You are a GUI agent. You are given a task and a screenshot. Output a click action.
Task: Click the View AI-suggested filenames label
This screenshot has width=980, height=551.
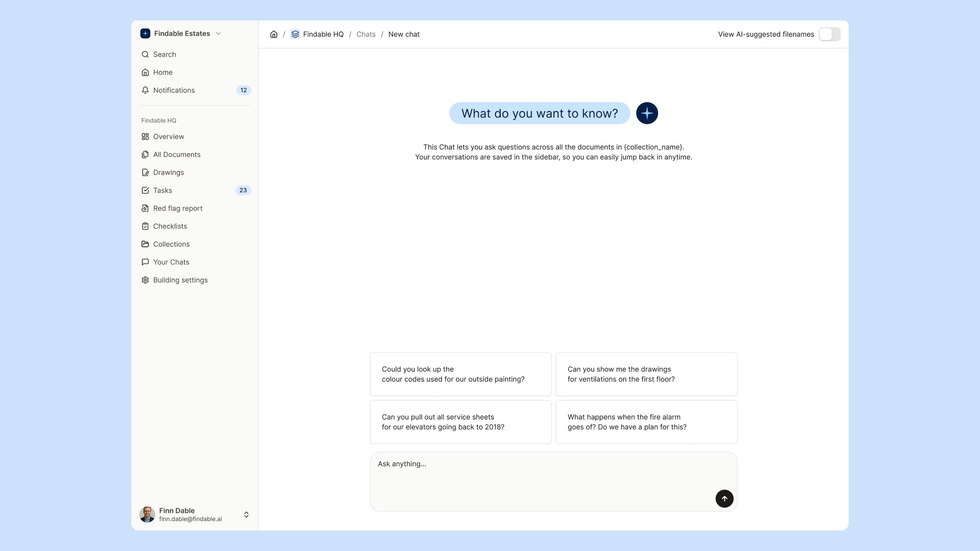766,34
